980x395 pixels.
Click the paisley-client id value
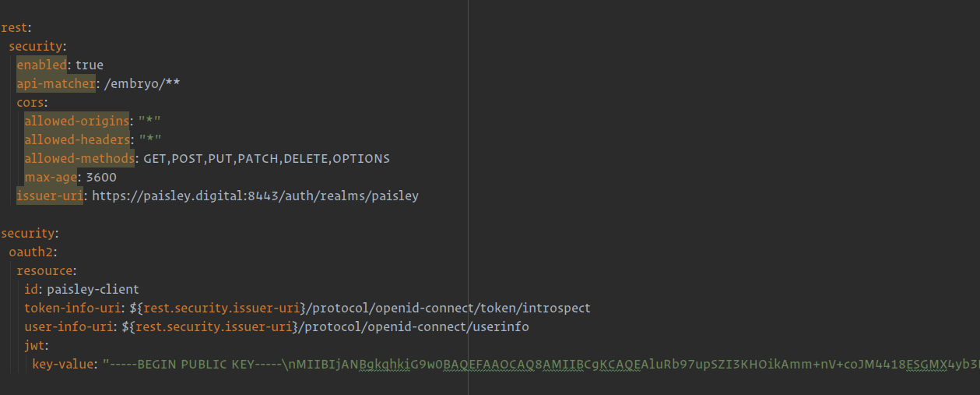tap(93, 290)
